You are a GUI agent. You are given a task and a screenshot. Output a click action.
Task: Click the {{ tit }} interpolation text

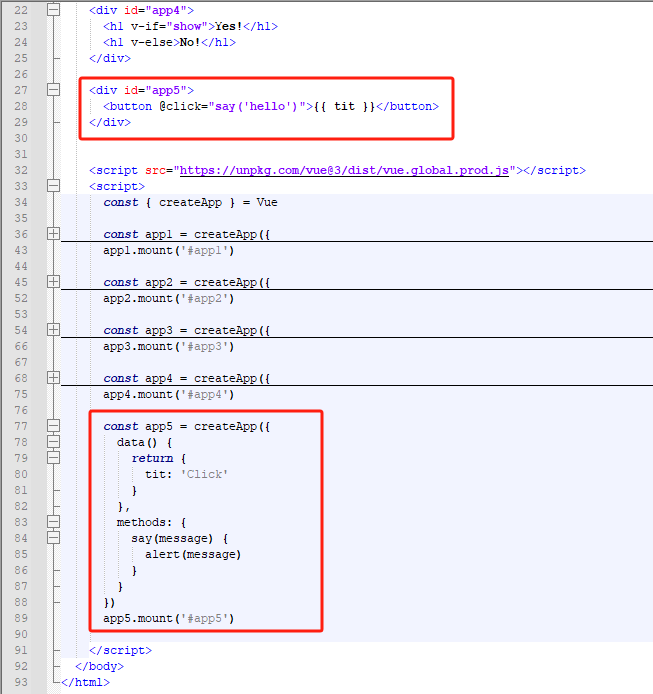pos(344,107)
